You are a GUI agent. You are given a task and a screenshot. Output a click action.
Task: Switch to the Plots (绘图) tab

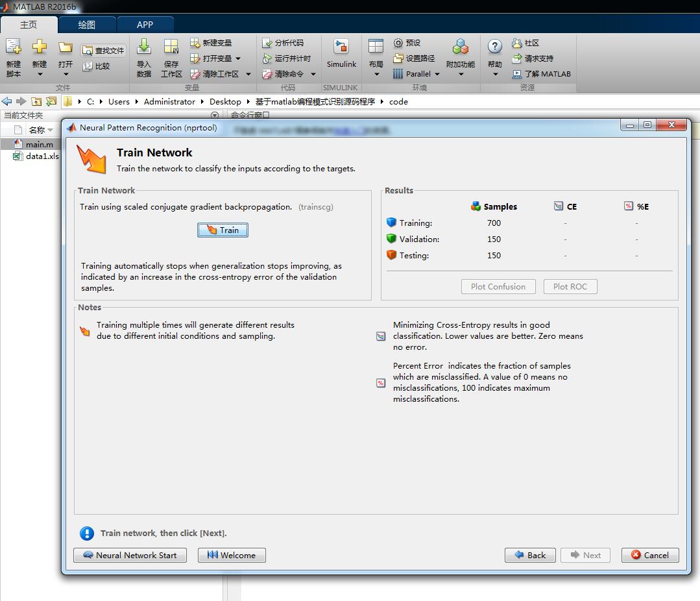point(86,25)
